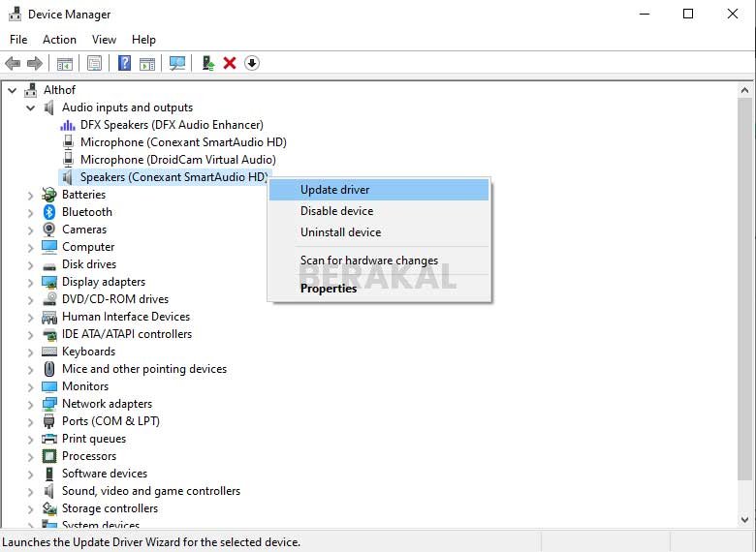Click the DFX Speakers equalizer icon
Viewport: 756px width, 552px height.
[x=68, y=125]
